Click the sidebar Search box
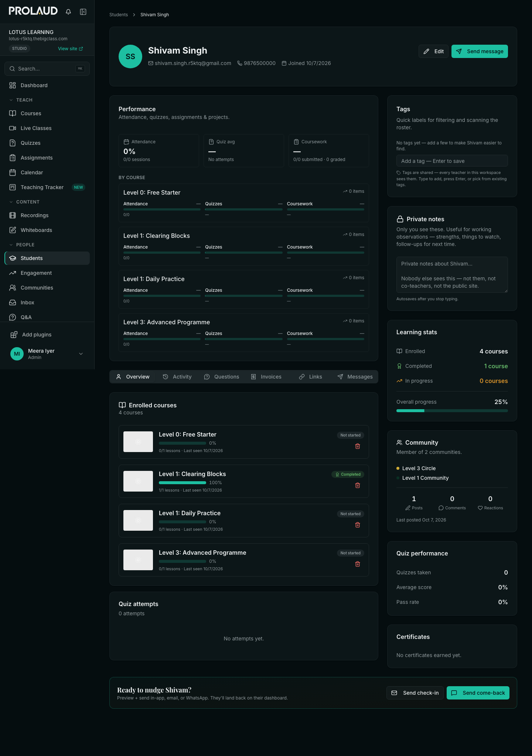The width and height of the screenshot is (532, 756). (x=47, y=69)
